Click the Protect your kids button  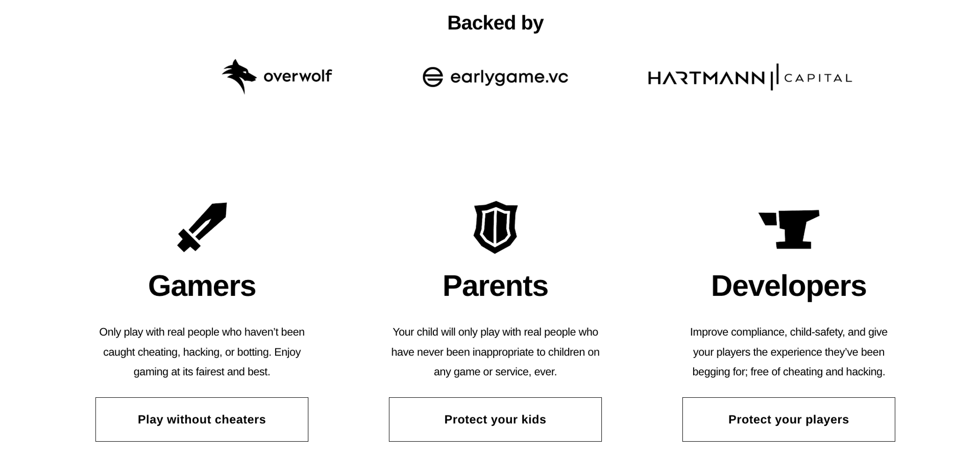[x=495, y=419]
